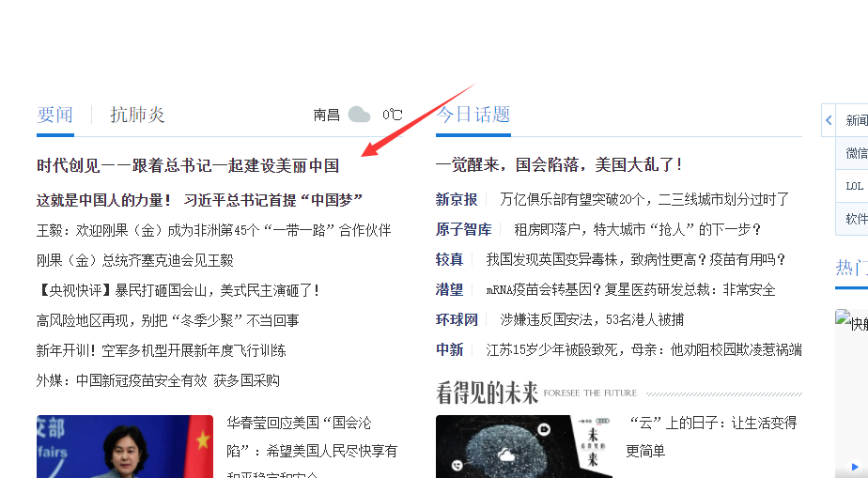Viewport: 868px width, 478px height.
Task: Click the 原子智库 source label
Action: (463, 229)
